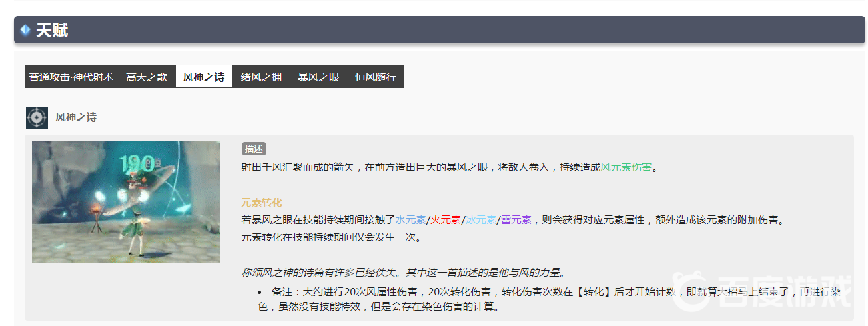Image resolution: width=868 pixels, height=326 pixels.
Task: Click the 风神之诗 title beside skill icon
Action: 76,117
